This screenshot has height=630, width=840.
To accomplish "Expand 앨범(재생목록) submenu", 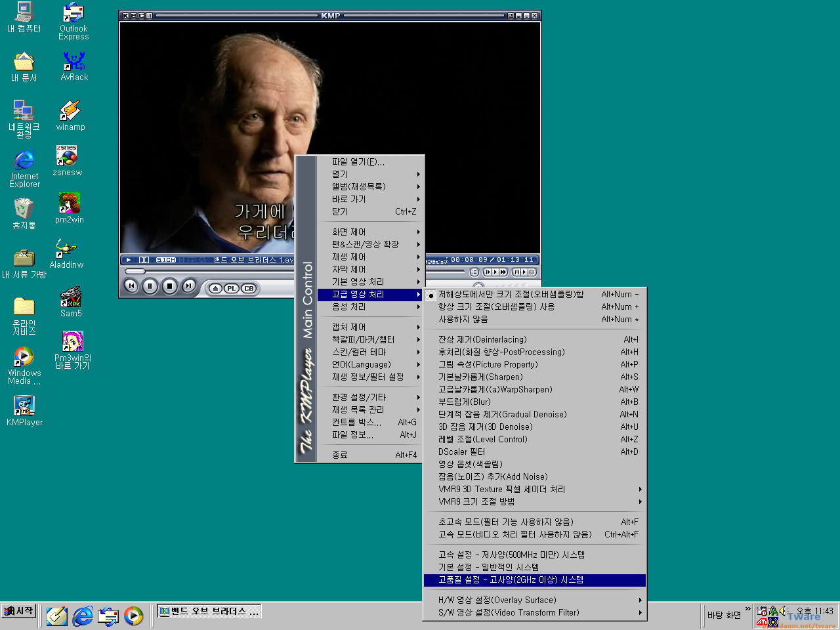I will click(370, 187).
